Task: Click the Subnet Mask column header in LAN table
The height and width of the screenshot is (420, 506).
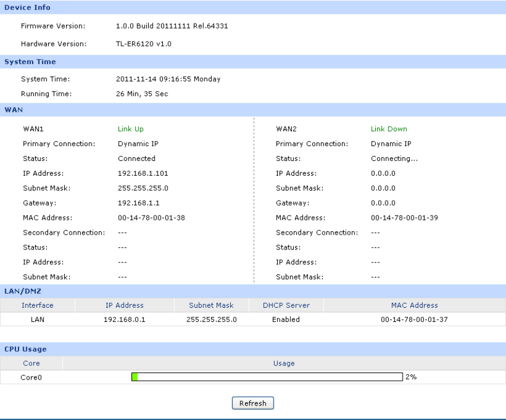Action: tap(211, 305)
